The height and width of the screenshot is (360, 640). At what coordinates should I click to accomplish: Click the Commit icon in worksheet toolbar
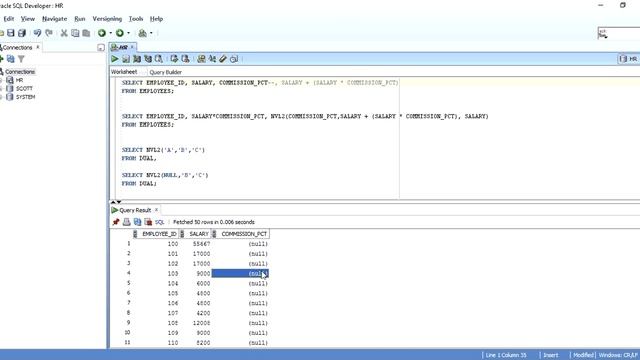tap(174, 59)
